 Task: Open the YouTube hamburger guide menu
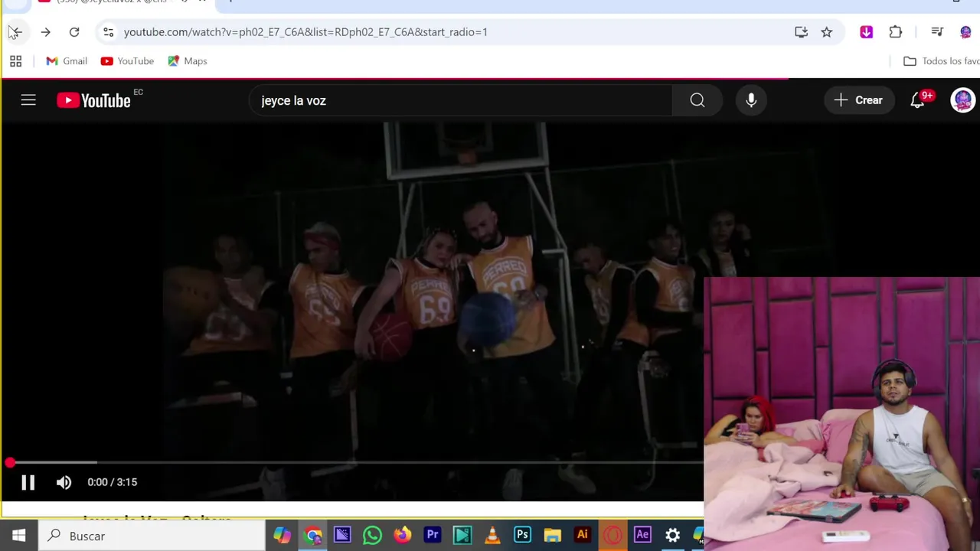[28, 100]
